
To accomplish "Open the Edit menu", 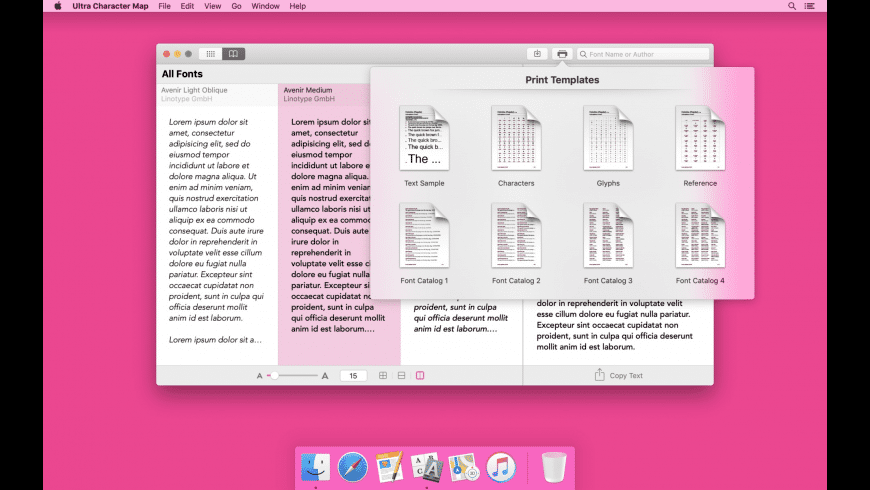I will (x=187, y=6).
